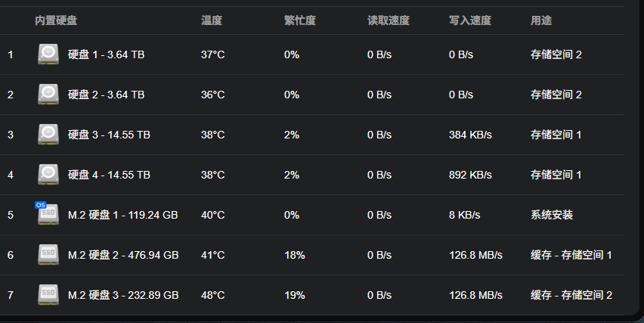This screenshot has width=644, height=323.
Task: Click 缓存 - 存储空间 2 usage text
Action: point(571,295)
